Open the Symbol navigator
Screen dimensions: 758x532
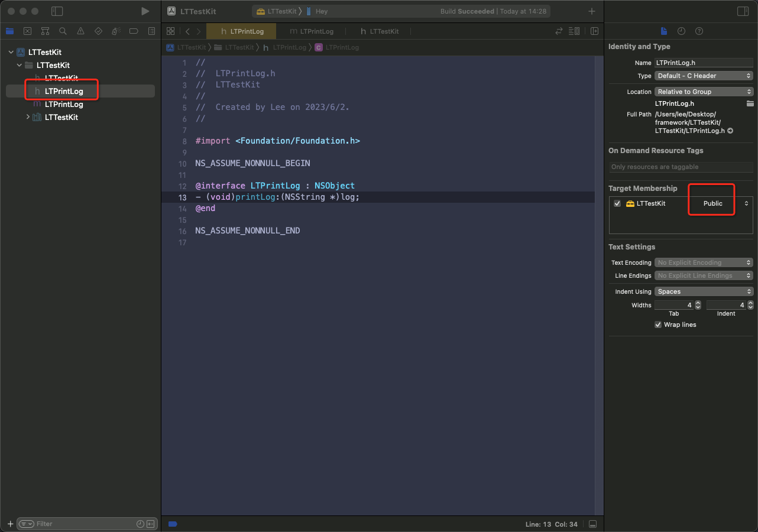[45, 31]
